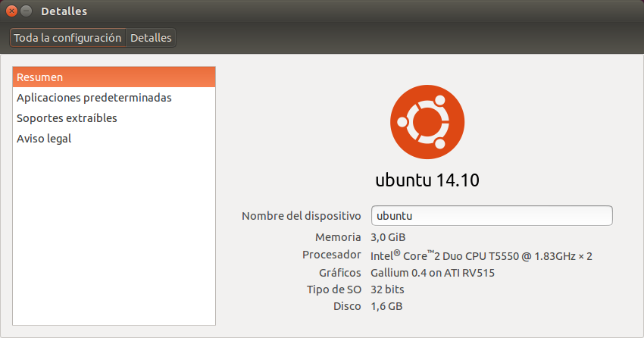Click the Procesador label
This screenshot has width=644, height=338.
coord(331,255)
